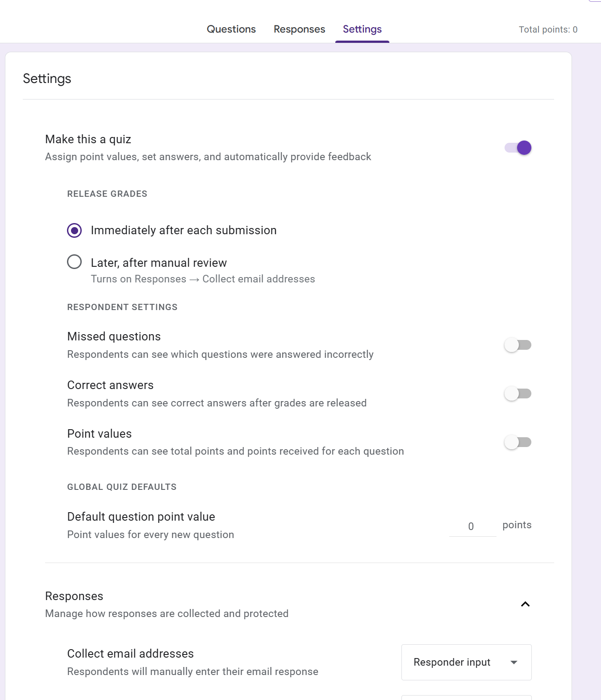The height and width of the screenshot is (700, 601).
Task: Click the Settings page heading
Action: [47, 79]
